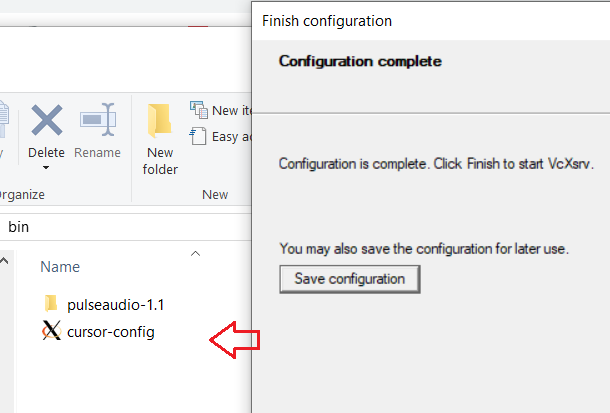Click the New folder icon
610x413 pixels.
[160, 121]
